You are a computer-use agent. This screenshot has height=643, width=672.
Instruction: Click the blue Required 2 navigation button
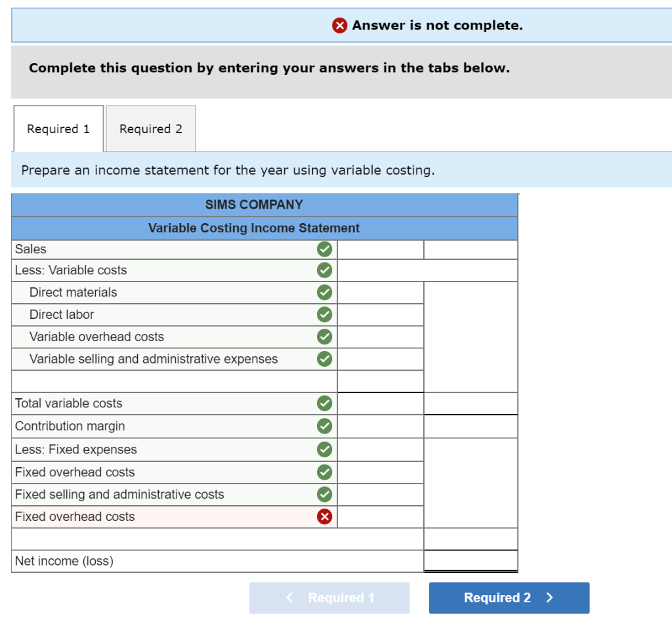[x=509, y=598]
